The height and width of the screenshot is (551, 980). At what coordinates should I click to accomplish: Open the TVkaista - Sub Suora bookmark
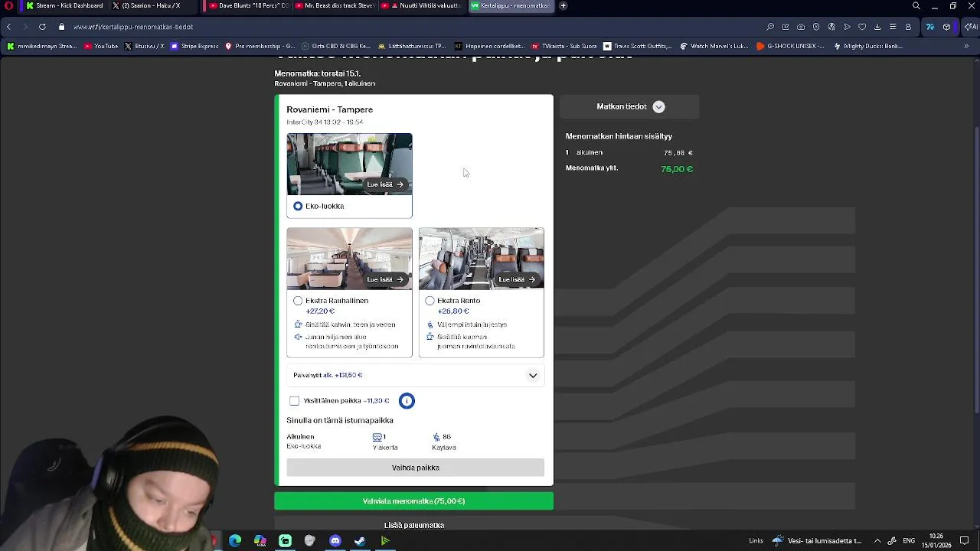coord(563,46)
